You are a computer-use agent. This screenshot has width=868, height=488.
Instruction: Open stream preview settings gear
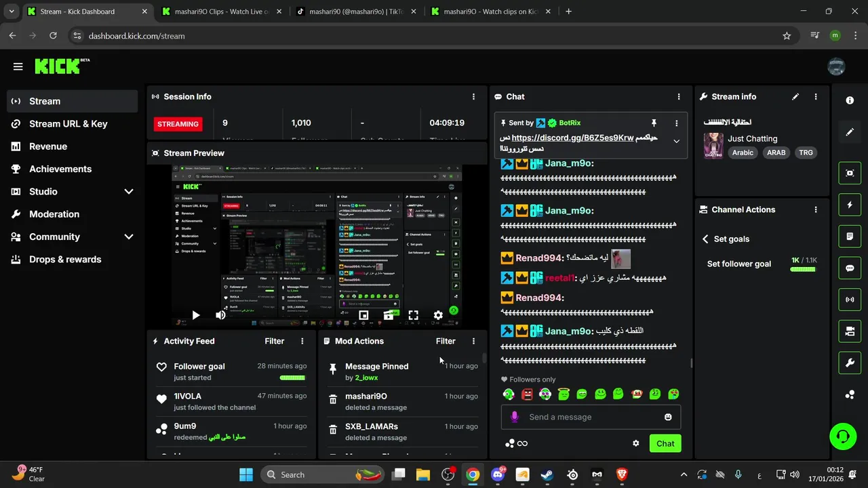point(438,315)
